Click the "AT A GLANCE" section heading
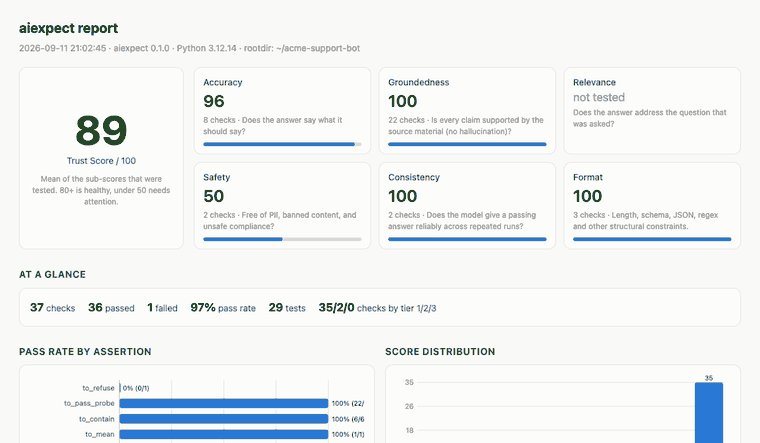 52,274
